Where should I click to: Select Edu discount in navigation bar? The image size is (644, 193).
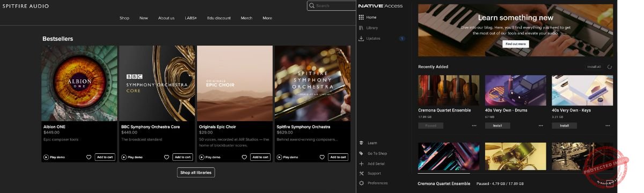[x=219, y=18]
